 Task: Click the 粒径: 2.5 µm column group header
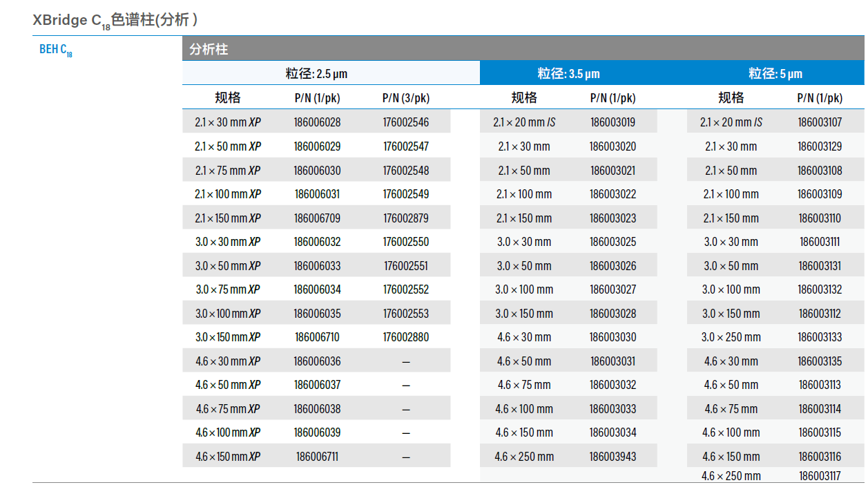[317, 73]
